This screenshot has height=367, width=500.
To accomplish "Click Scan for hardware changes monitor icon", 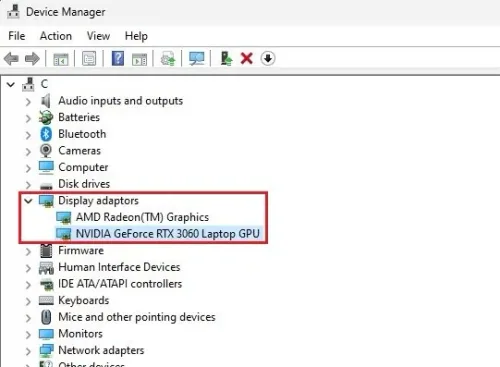I will pos(197,59).
